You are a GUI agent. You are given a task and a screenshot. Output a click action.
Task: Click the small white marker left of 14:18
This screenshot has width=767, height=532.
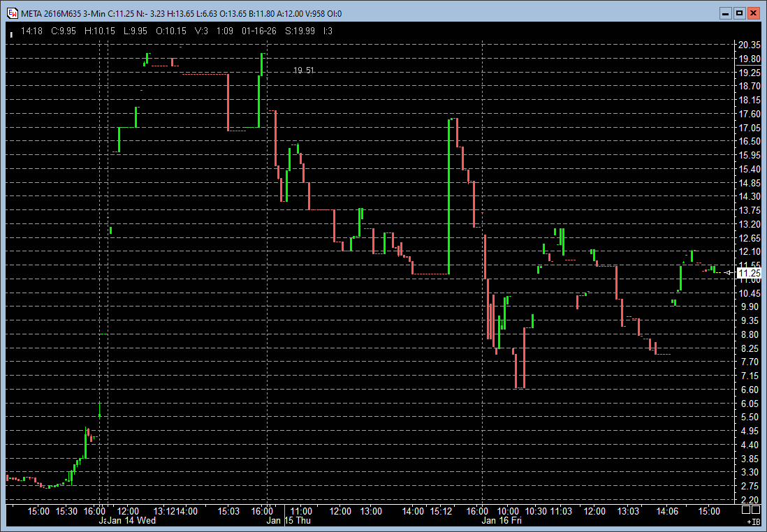[10, 33]
